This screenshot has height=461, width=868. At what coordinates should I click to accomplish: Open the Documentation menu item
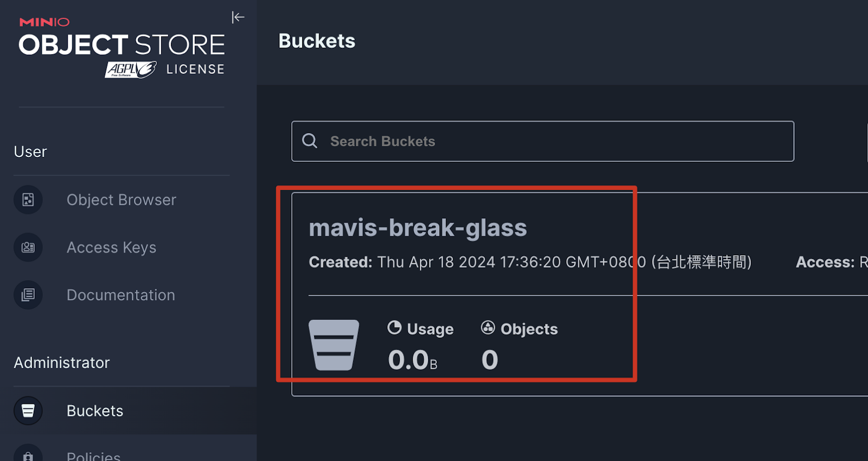[120, 295]
